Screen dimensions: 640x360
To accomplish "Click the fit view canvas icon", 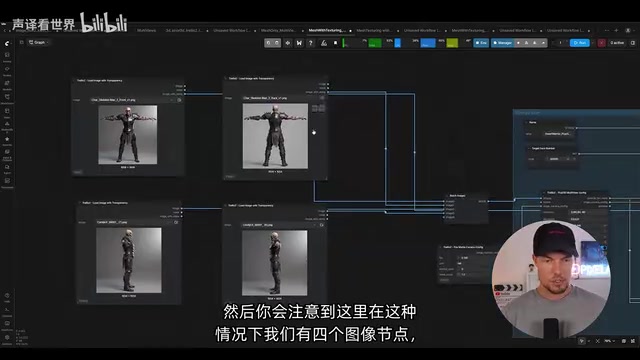I will [x=598, y=341].
